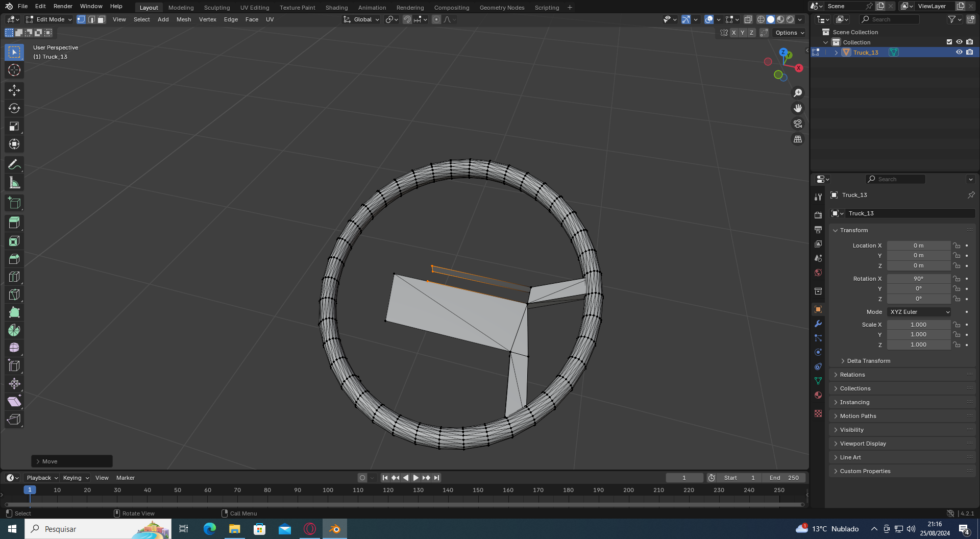Lock Location X property

click(957, 246)
